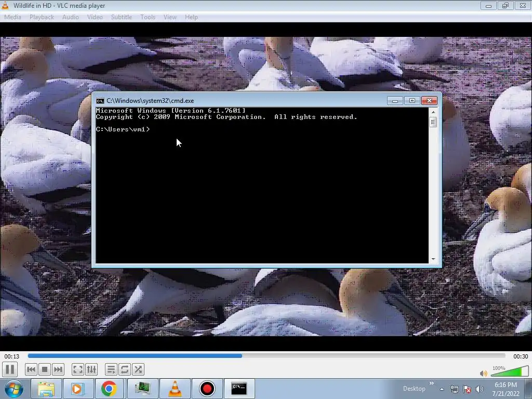
Task: Toggle remaining time on 00:30 label
Action: tap(521, 356)
